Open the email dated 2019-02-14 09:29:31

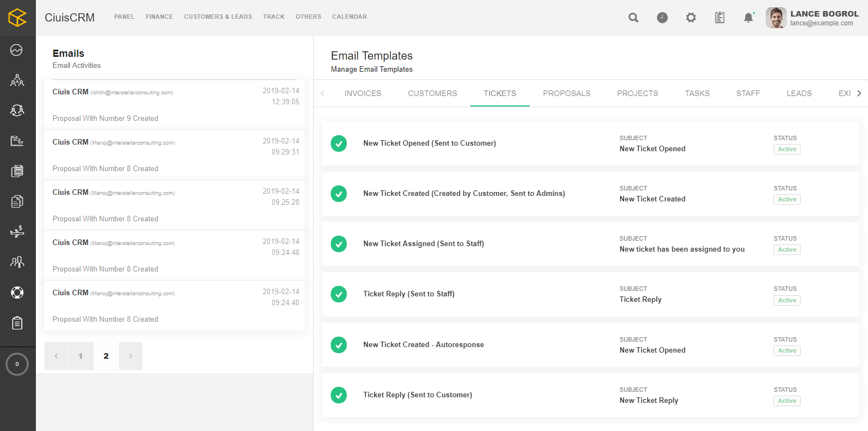point(174,155)
